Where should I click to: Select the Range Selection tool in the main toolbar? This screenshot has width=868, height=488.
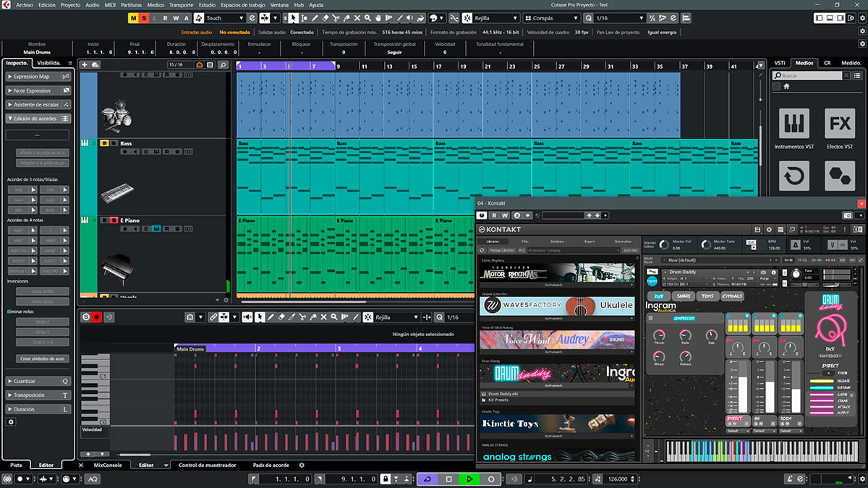305,17
